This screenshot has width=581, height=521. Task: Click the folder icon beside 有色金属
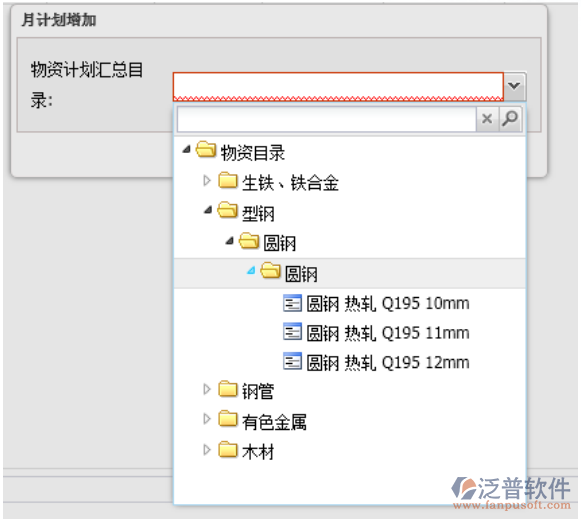pyautogui.click(x=228, y=419)
